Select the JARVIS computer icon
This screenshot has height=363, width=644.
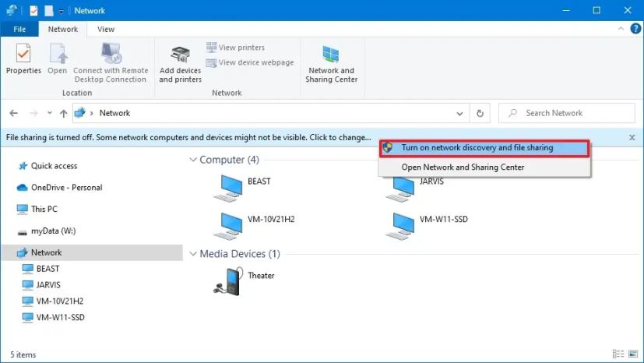pos(400,189)
